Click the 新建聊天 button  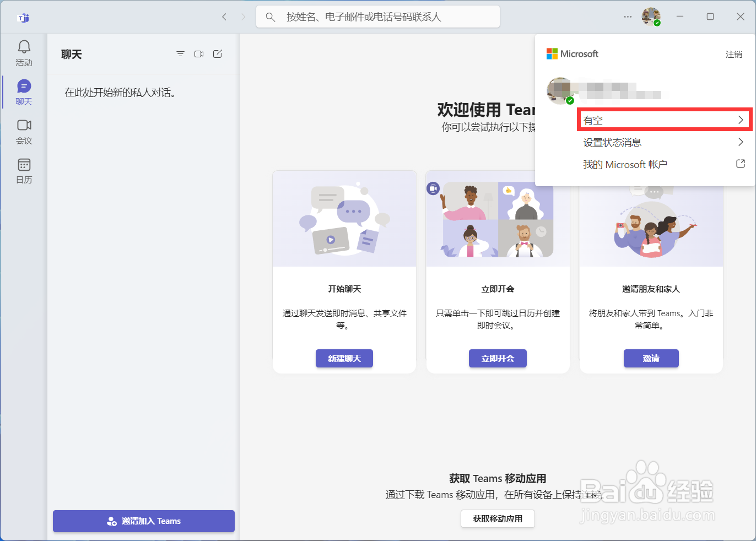344,358
